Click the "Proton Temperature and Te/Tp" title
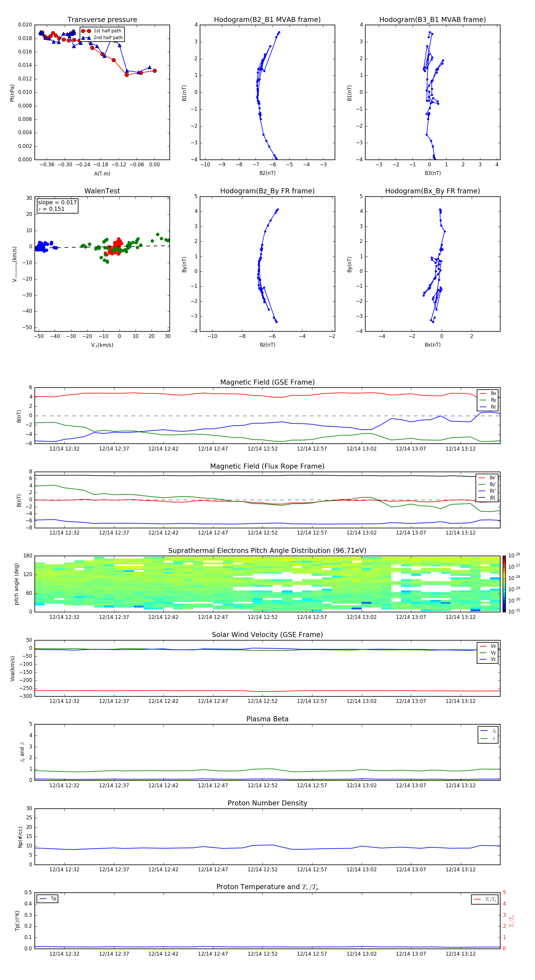 pos(267,887)
